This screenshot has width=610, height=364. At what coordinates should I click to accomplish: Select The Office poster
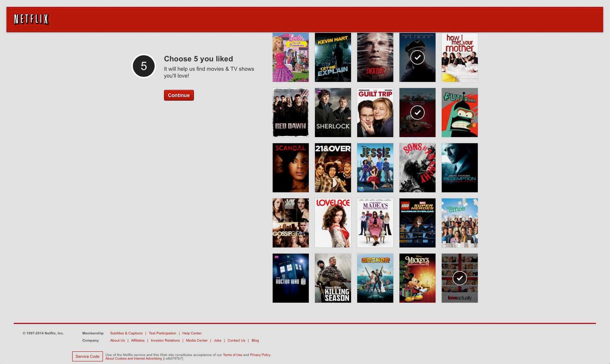[x=460, y=223]
